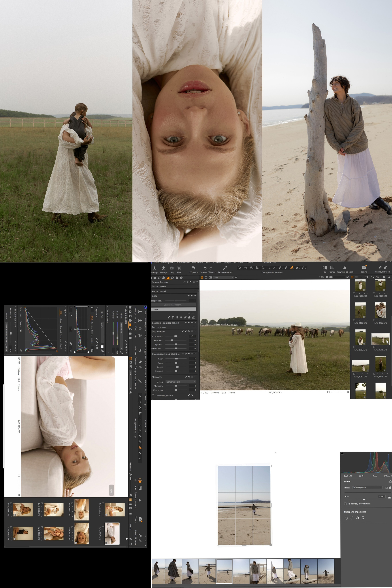Open the Набор Заблокирован dropdown

[x=367, y=487]
